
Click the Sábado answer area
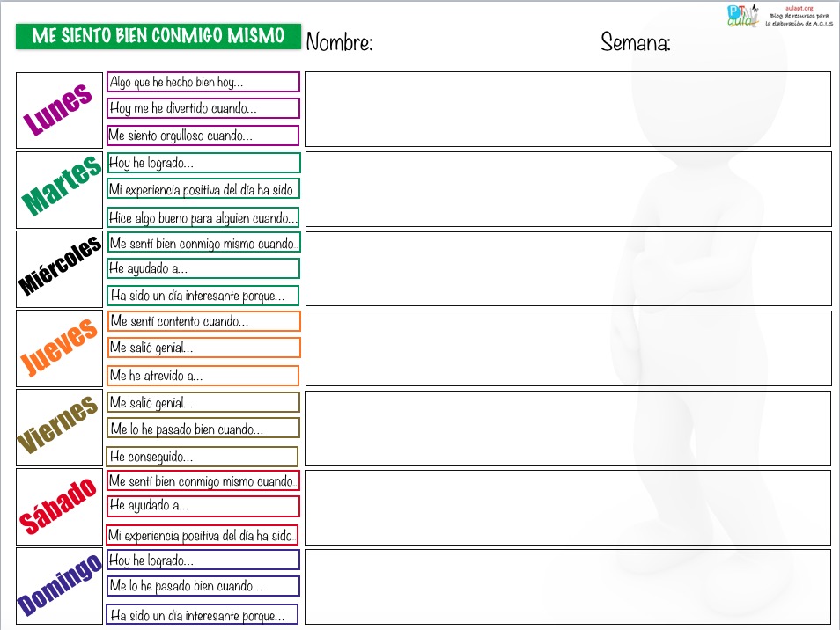point(568,508)
